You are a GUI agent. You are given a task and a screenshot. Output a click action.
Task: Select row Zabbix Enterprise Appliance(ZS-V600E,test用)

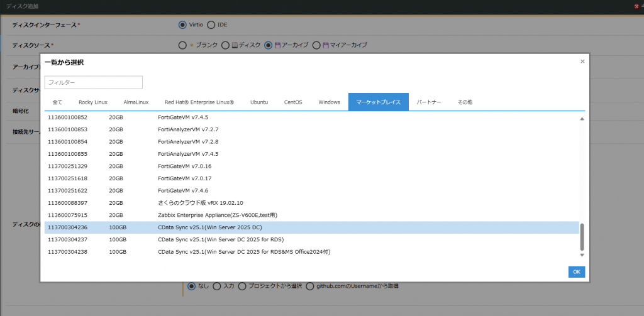click(x=312, y=215)
